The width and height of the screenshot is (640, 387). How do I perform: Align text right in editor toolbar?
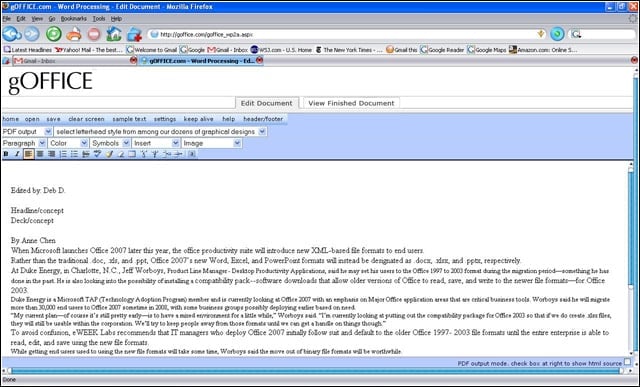pos(51,154)
